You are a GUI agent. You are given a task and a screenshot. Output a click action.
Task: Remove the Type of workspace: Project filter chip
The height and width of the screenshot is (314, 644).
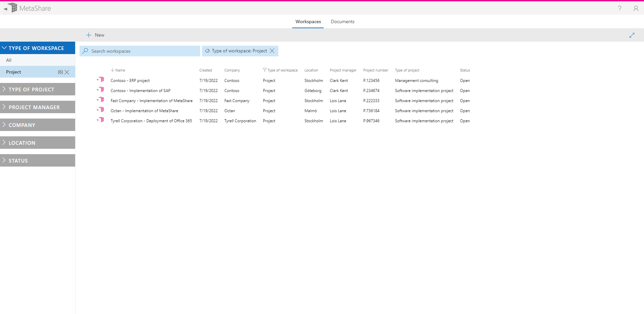(272, 51)
